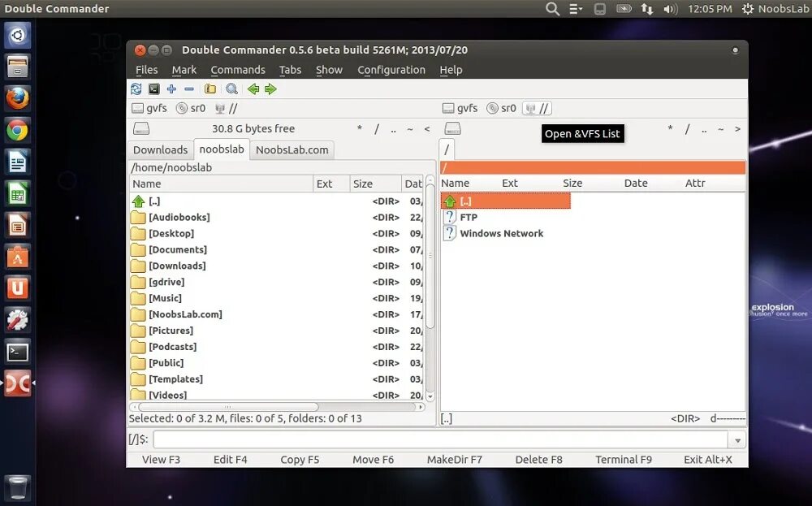Open the Commands menu
The width and height of the screenshot is (812, 506).
pyautogui.click(x=238, y=70)
